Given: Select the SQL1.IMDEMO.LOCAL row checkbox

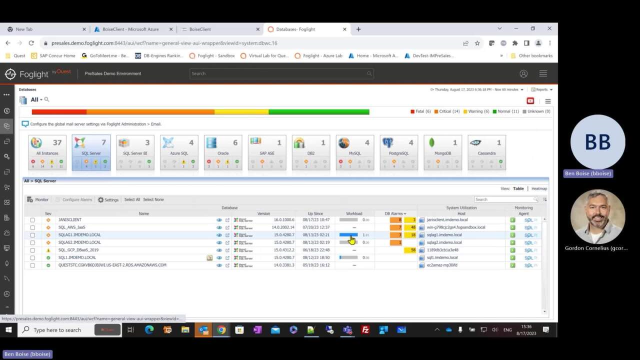Looking at the screenshot, I should coord(32,258).
